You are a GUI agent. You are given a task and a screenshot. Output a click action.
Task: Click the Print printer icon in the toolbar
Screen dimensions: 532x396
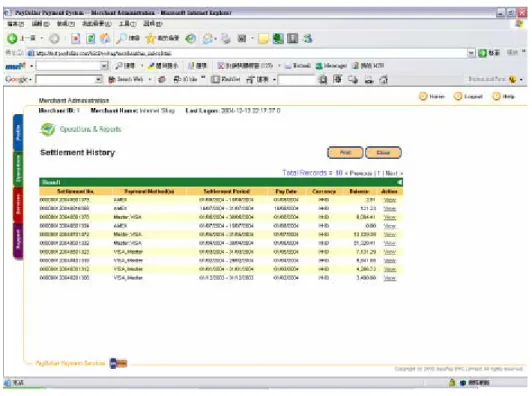click(x=226, y=39)
